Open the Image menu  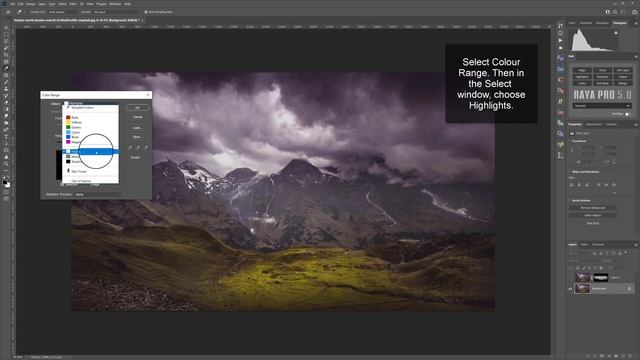coord(31,4)
